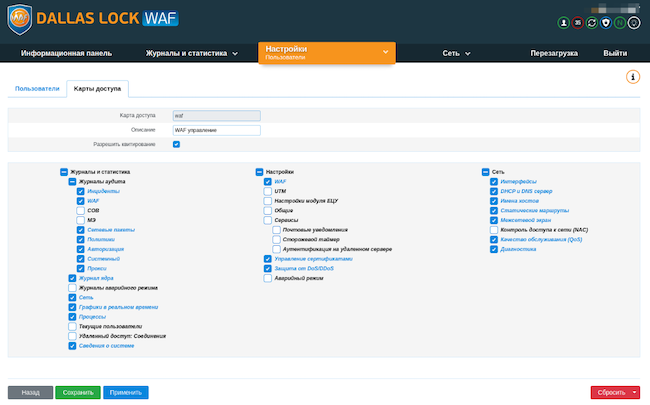650x405 pixels.
Task: Collapse the Сеть tree group
Action: (x=485, y=172)
